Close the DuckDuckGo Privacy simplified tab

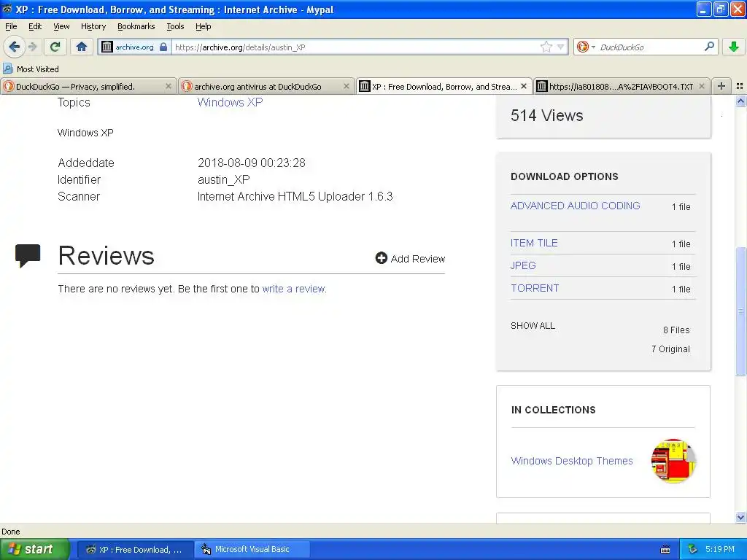click(x=169, y=86)
